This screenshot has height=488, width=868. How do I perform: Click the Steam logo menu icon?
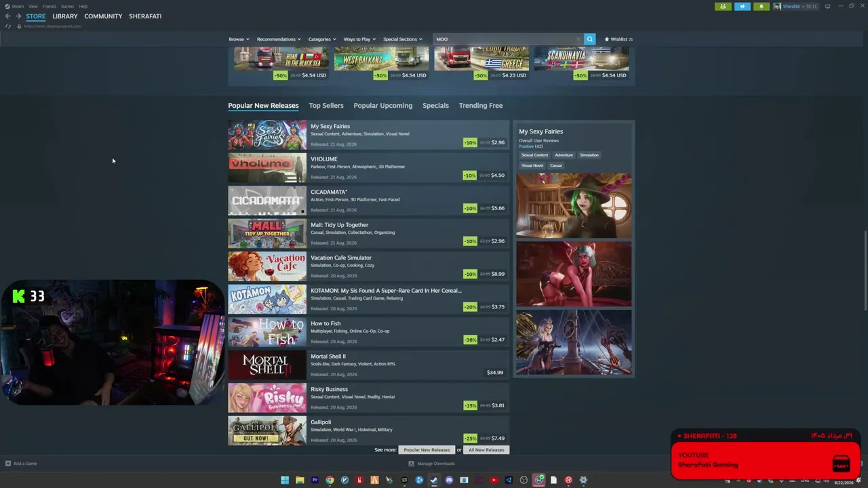point(7,6)
